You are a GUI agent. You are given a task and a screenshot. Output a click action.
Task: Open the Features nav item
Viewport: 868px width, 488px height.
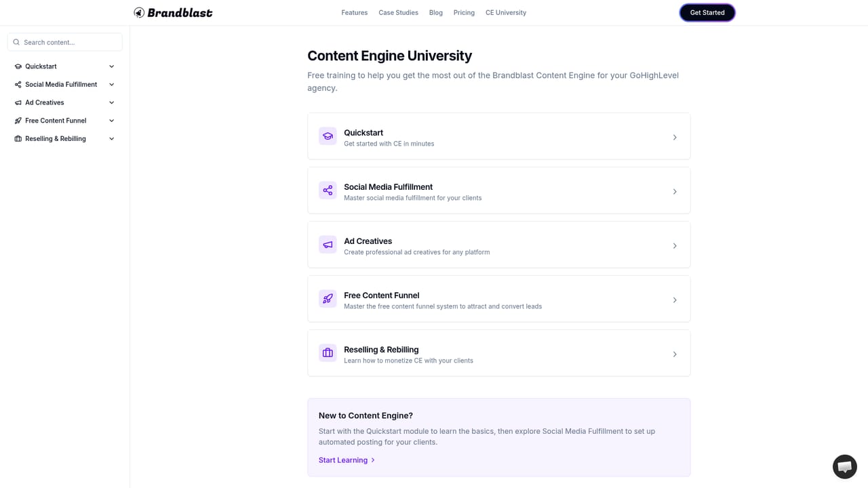(x=355, y=13)
